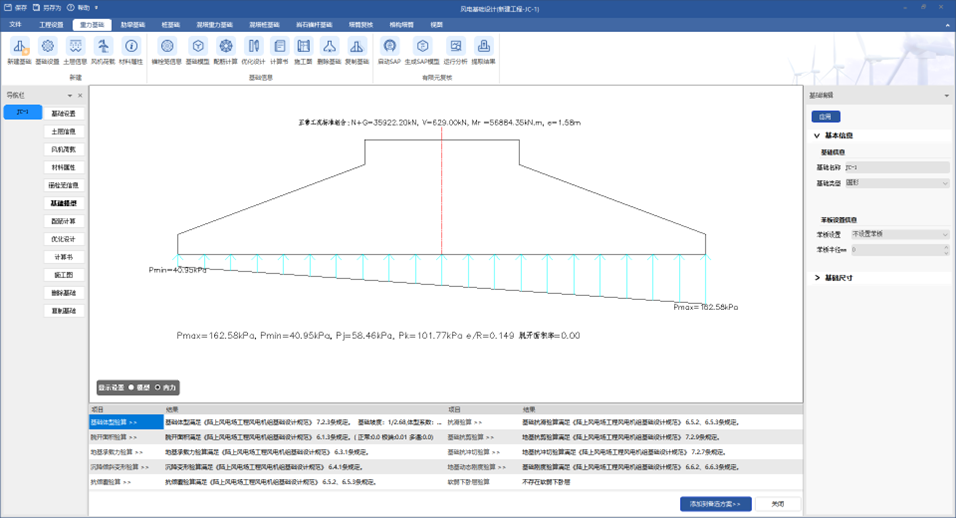Select the 内力 display radio button
956x518 pixels.
tap(158, 387)
